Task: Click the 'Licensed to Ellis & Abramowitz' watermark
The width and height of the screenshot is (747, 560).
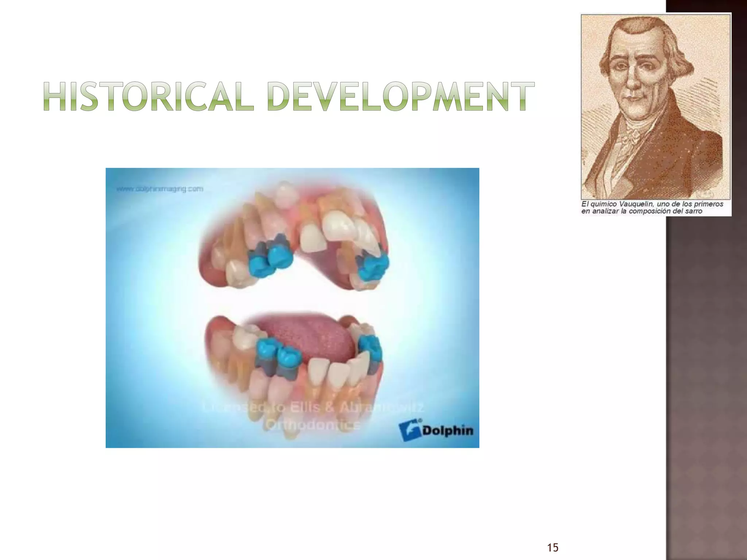Action: click(x=313, y=408)
